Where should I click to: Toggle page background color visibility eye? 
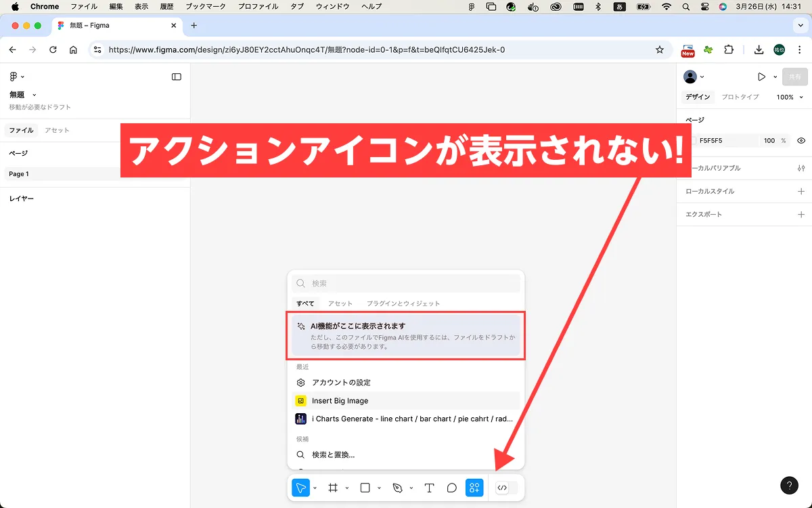coord(801,141)
